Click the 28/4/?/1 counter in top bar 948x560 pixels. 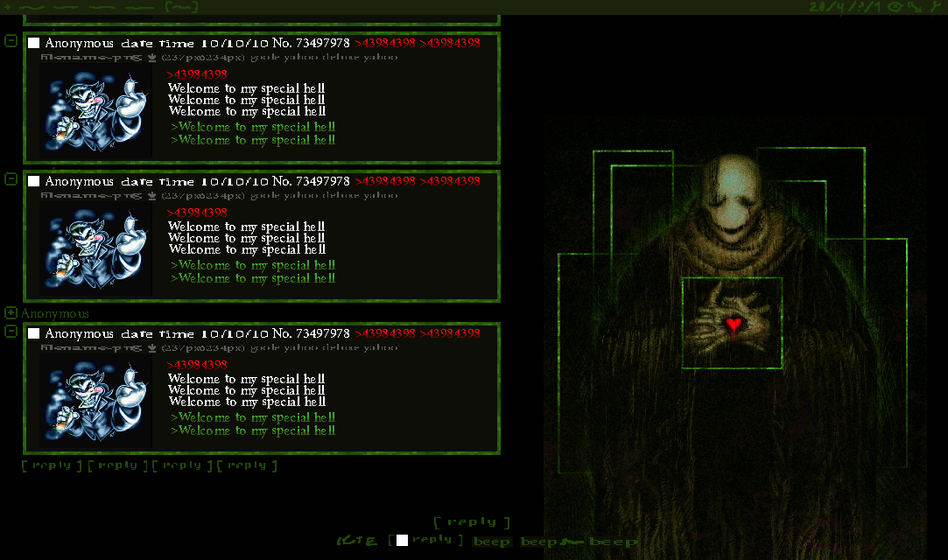[846, 7]
